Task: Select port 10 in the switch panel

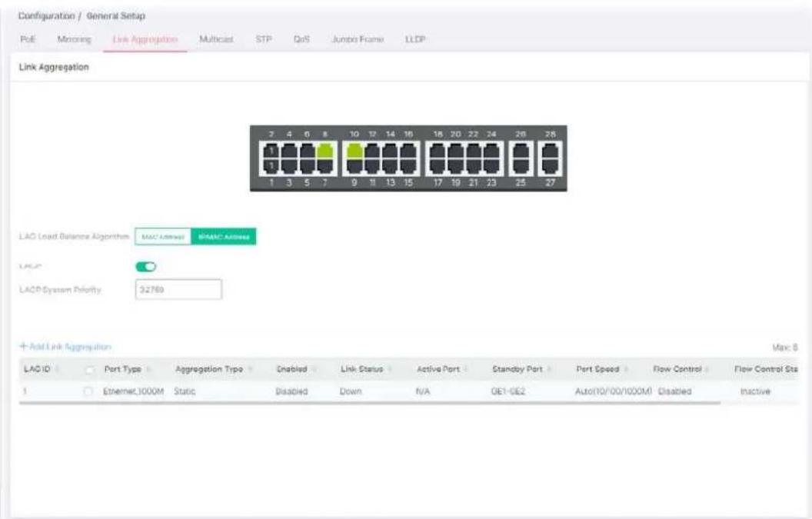Action: (354, 151)
